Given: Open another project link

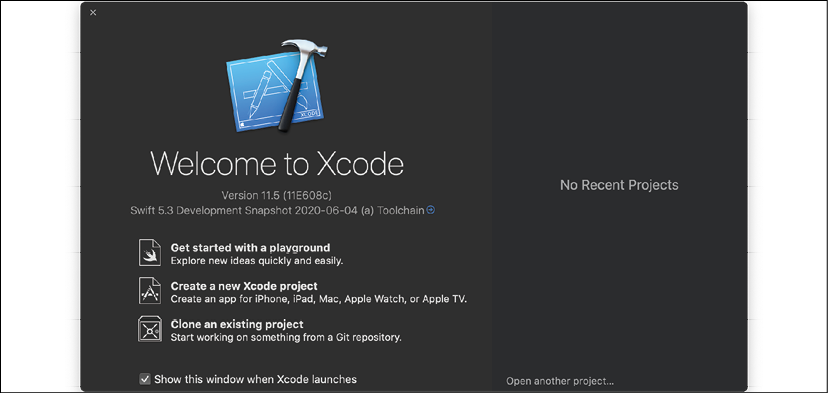Looking at the screenshot, I should click(560, 381).
